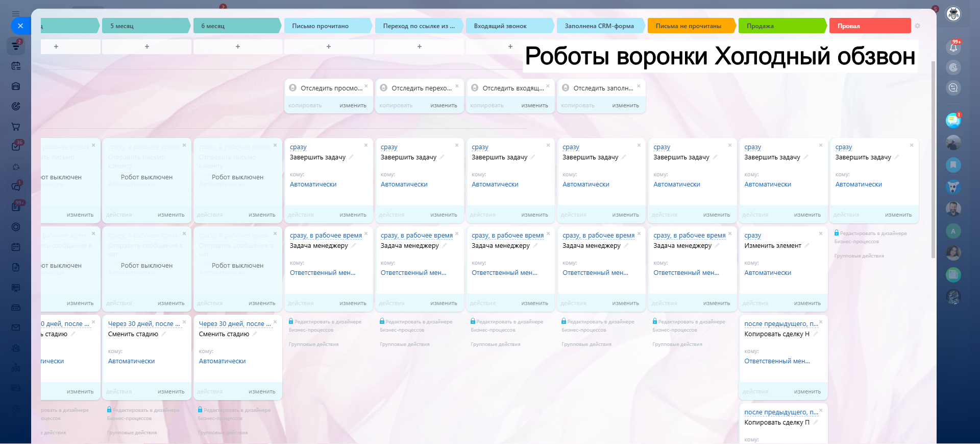The image size is (980, 444).
Task: Click изменить on Копировать сделку Н robot
Action: tap(807, 392)
